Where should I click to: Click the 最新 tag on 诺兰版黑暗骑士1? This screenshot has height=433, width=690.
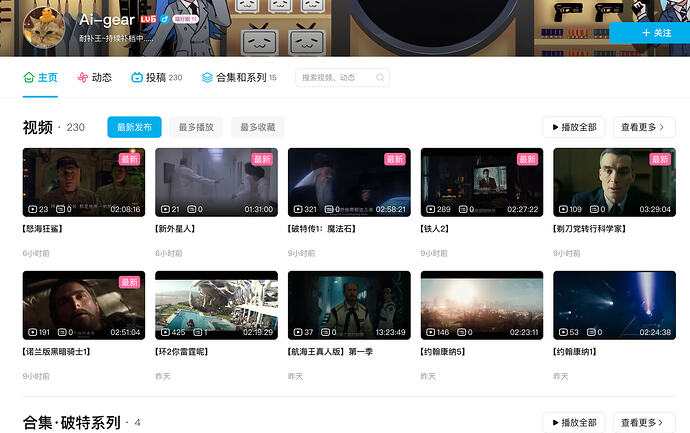[129, 282]
